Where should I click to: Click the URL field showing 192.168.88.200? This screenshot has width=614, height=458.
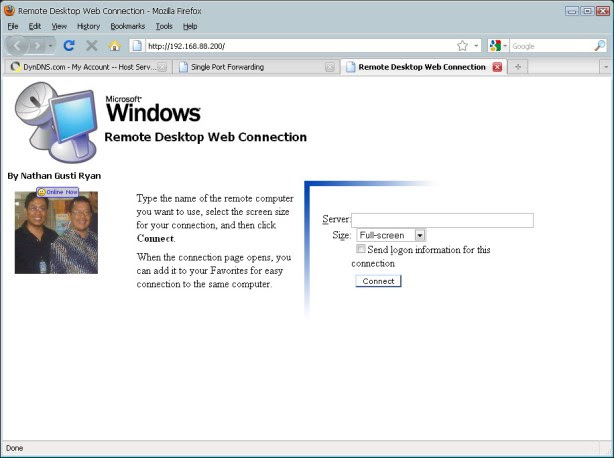301,46
